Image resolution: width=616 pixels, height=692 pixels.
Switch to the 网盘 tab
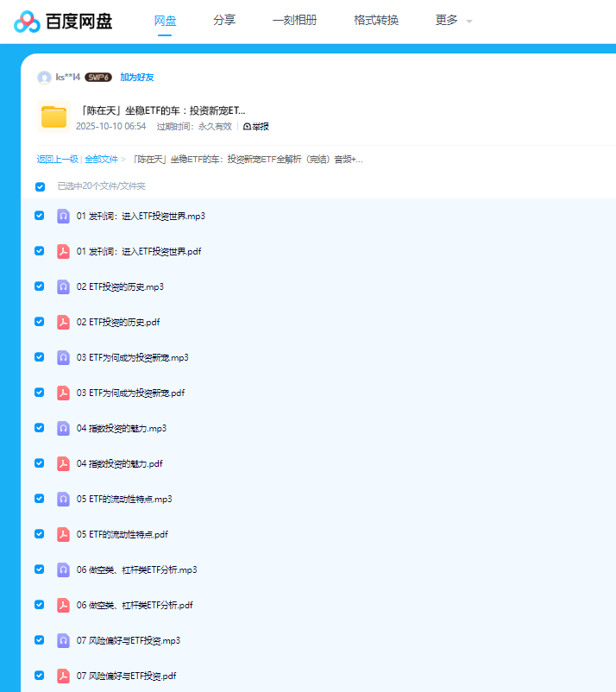coord(165,21)
